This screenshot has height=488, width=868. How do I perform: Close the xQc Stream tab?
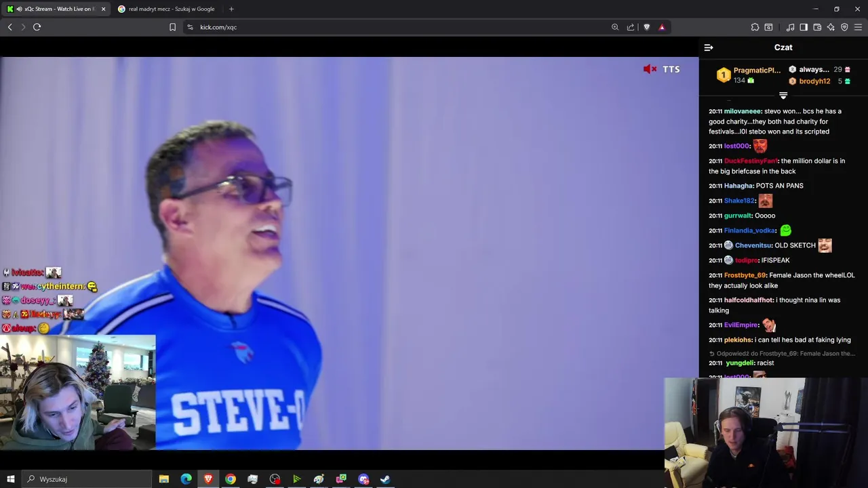pyautogui.click(x=103, y=9)
